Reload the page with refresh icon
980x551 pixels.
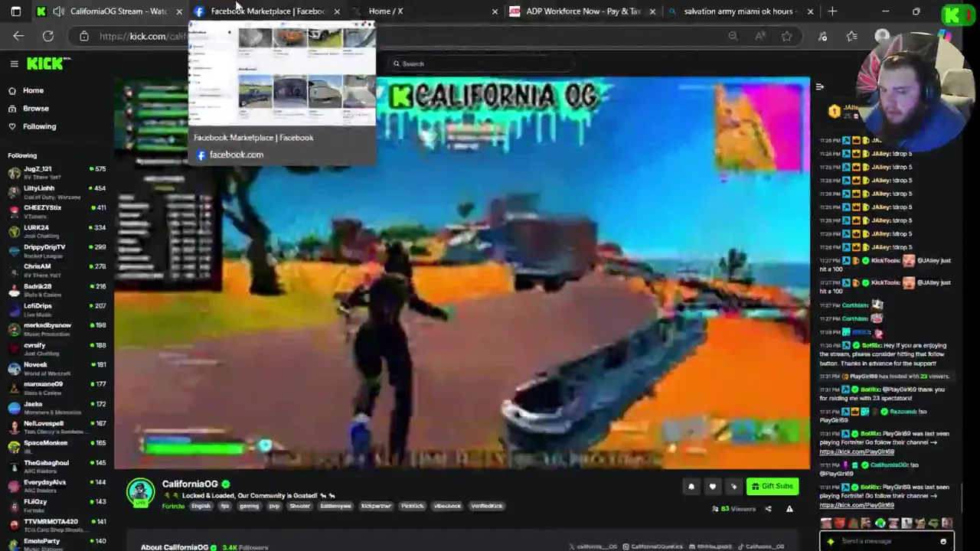pyautogui.click(x=47, y=36)
